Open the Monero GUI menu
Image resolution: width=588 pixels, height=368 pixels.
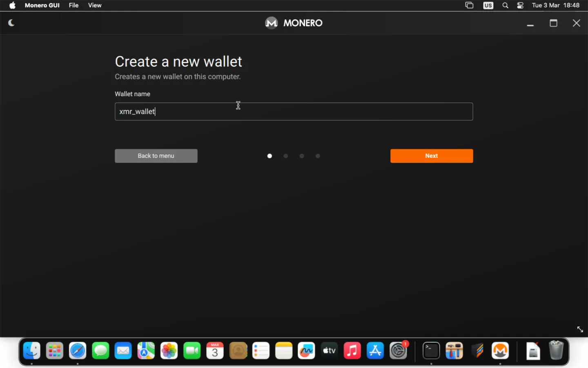pos(42,5)
